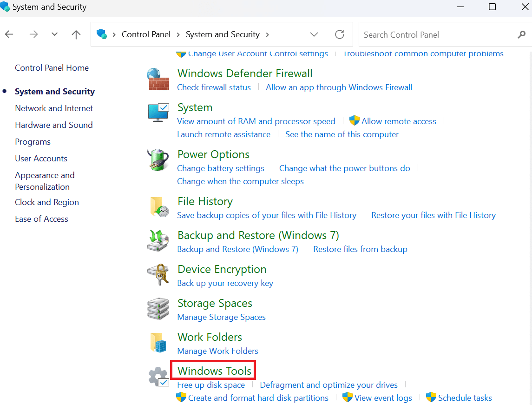Click Manage Work Folders
The width and height of the screenshot is (532, 405).
point(218,351)
